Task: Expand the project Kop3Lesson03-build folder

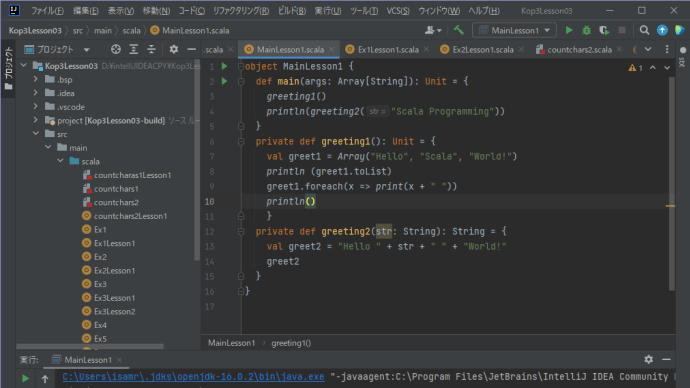Action: (x=36, y=120)
